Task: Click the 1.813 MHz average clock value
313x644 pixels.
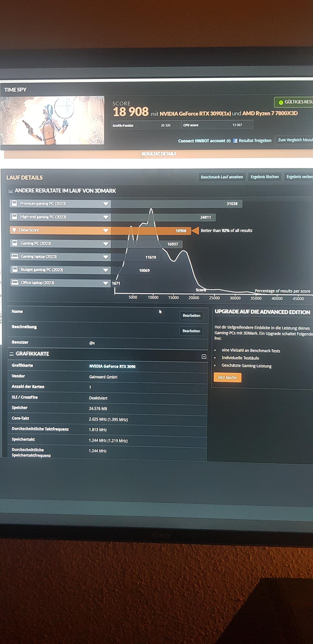Action: (98, 430)
